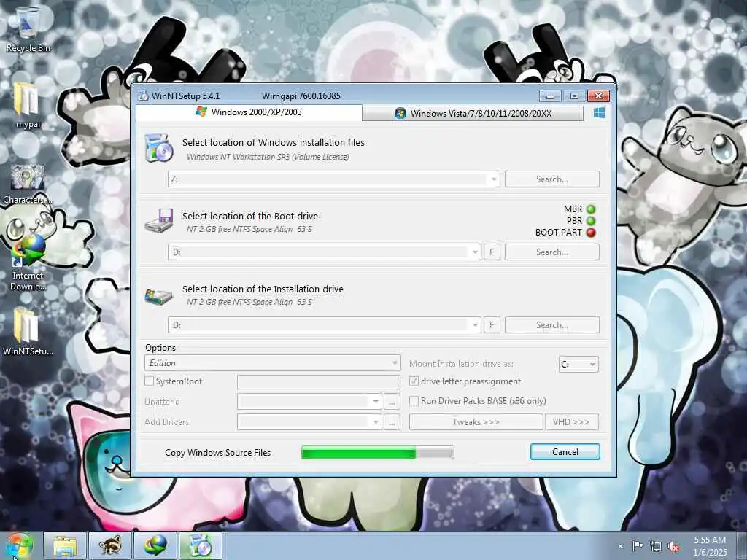Open Action Center flag tray icon

[638, 545]
